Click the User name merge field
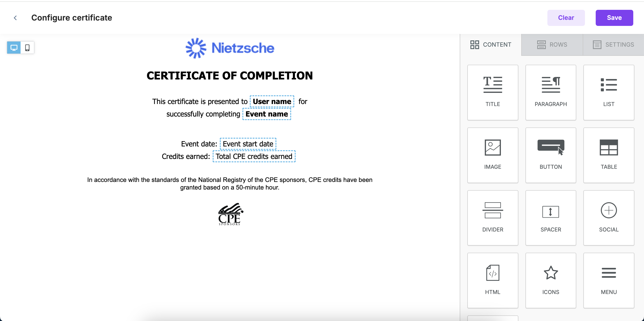This screenshot has width=644, height=321. coord(272,101)
